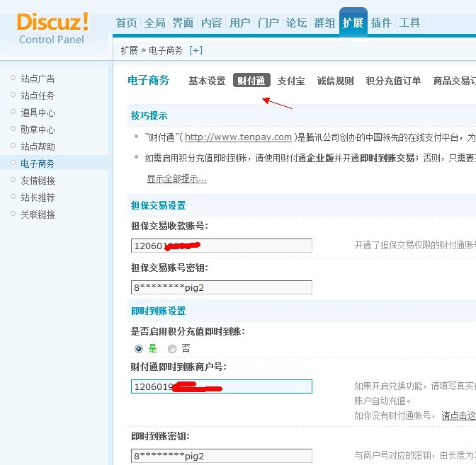Select 电子商务 in the sidebar
The image size is (476, 465).
coord(38,163)
